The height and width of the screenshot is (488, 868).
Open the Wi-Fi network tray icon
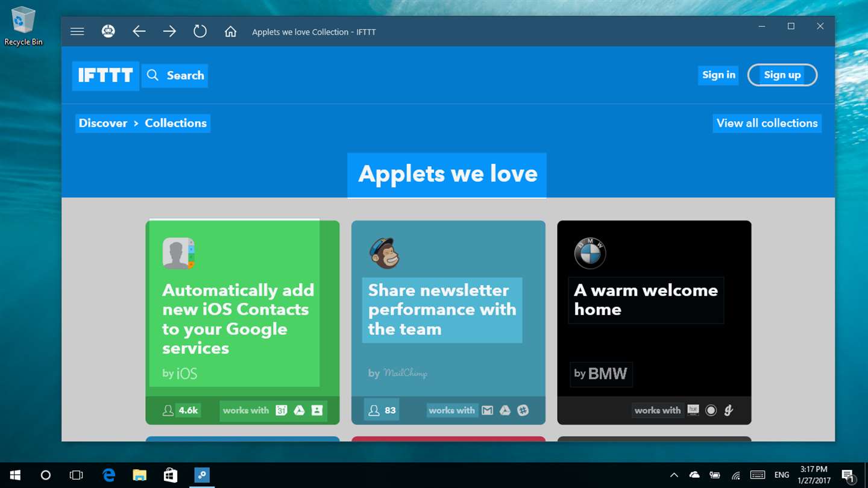[735, 475]
